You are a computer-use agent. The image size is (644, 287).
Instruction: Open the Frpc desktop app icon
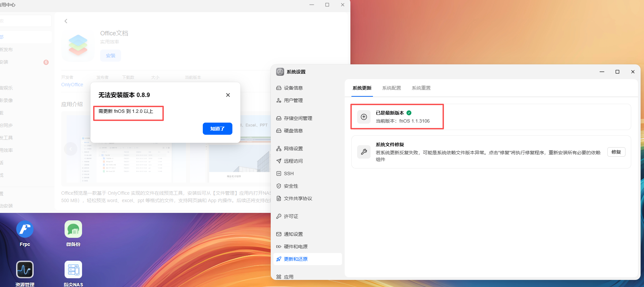click(25, 229)
